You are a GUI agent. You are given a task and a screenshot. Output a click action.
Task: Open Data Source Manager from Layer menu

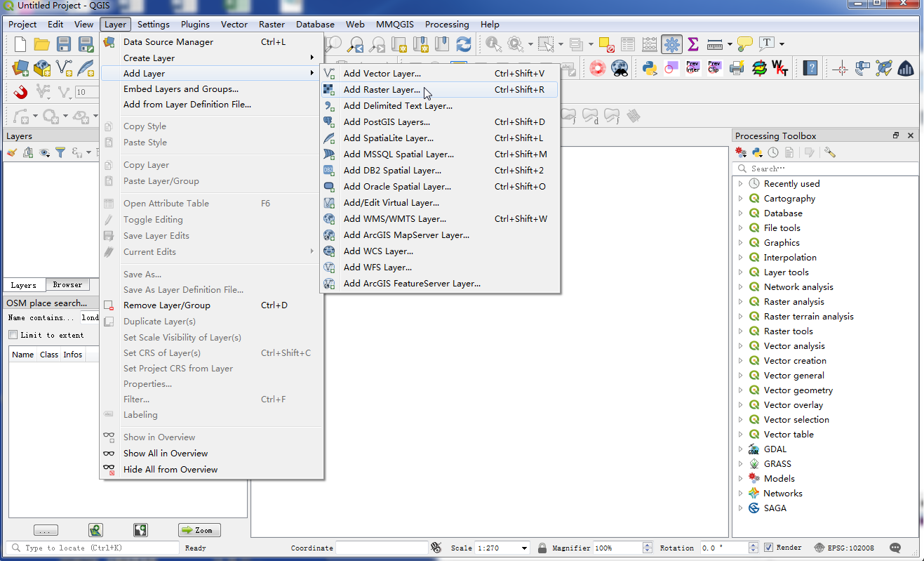tap(211, 42)
